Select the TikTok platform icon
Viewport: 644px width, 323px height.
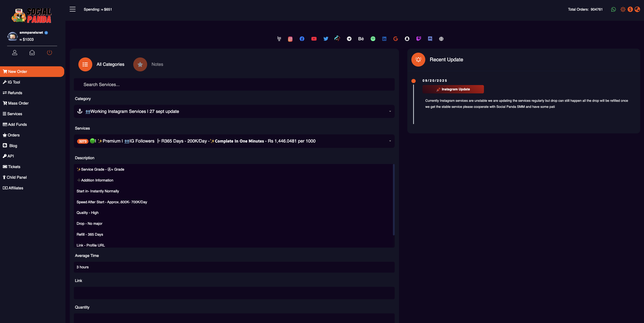point(337,39)
